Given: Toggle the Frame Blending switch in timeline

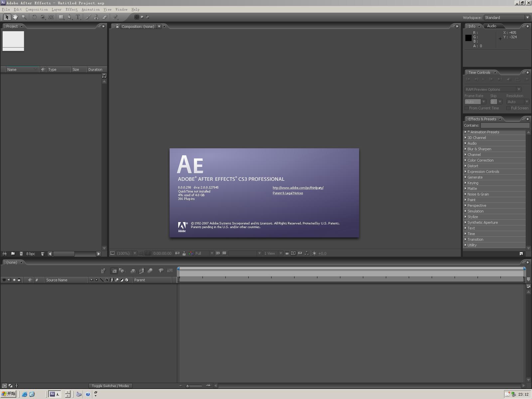Looking at the screenshot, I should [x=142, y=271].
